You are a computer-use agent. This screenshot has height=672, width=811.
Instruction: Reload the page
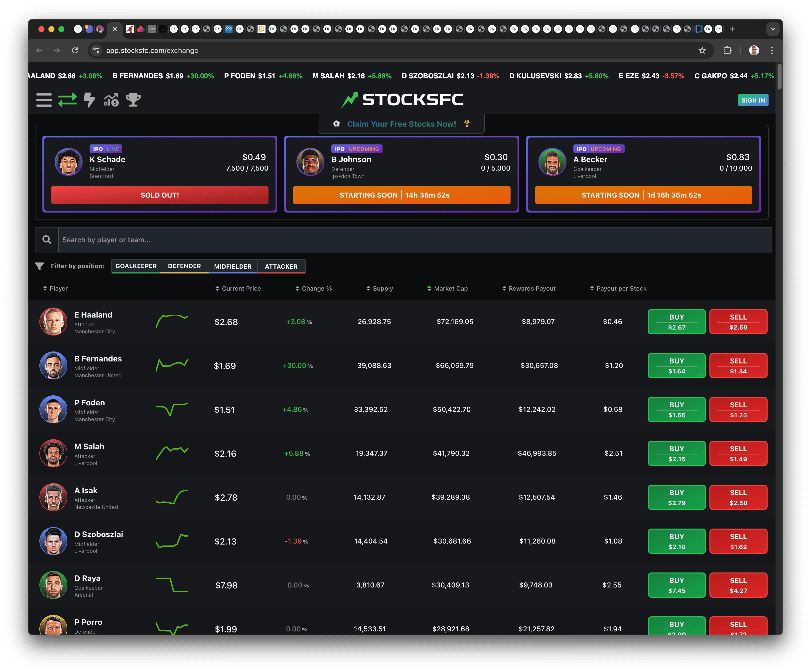click(x=75, y=50)
